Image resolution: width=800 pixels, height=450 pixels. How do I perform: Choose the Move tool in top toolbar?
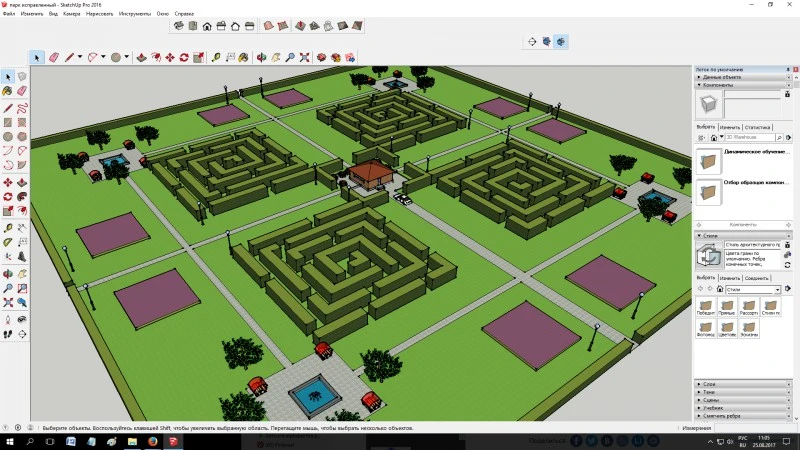[x=170, y=58]
